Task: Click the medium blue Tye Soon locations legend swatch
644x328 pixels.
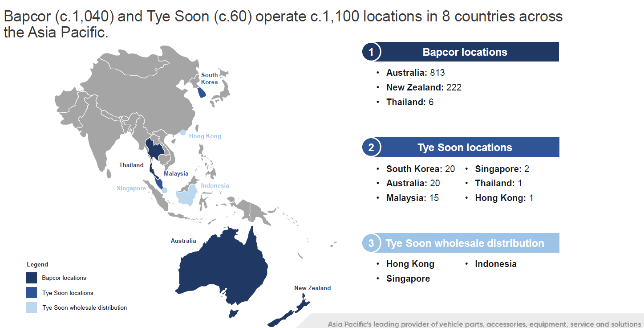Action: point(32,293)
